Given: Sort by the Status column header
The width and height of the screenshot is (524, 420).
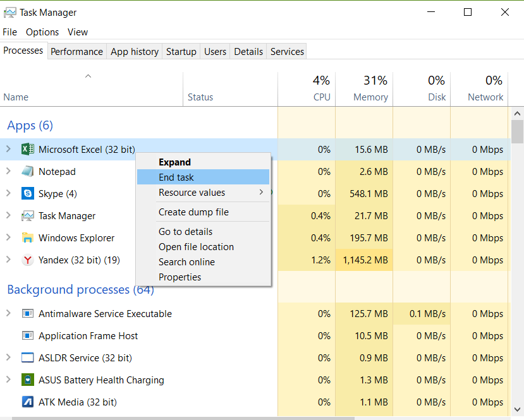Looking at the screenshot, I should 231,89.
